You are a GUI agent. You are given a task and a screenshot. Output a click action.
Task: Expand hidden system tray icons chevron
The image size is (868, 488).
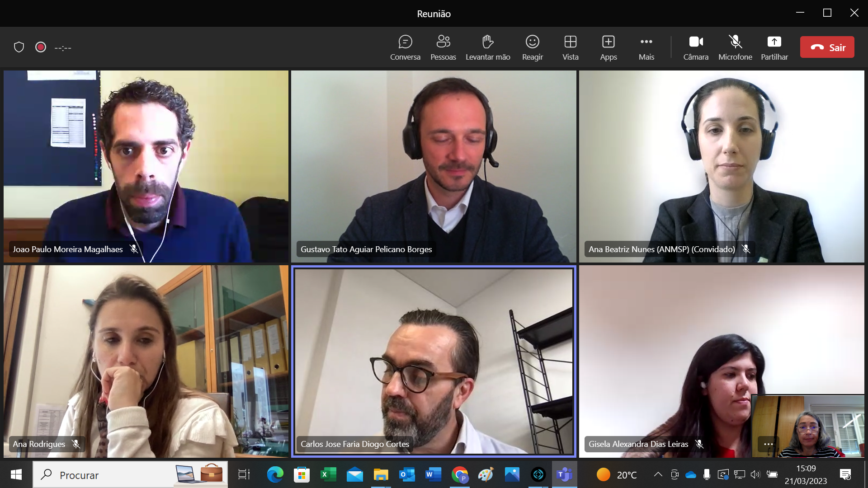coord(658,474)
